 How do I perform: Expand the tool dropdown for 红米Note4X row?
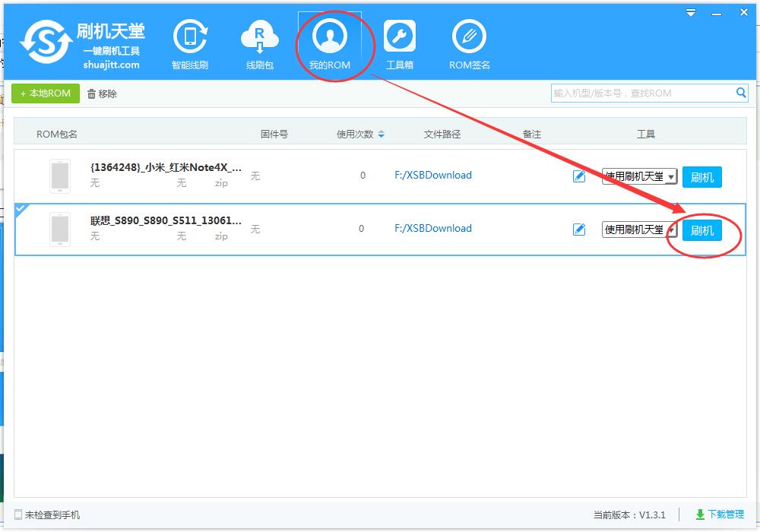click(x=671, y=177)
